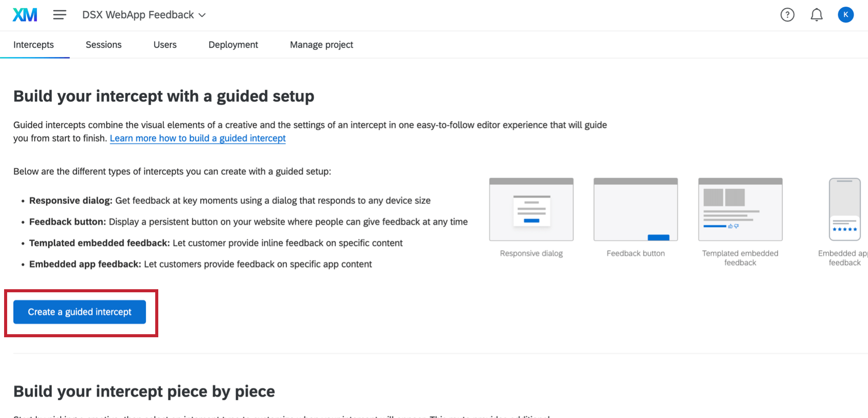Open the Manage project tab

321,44
